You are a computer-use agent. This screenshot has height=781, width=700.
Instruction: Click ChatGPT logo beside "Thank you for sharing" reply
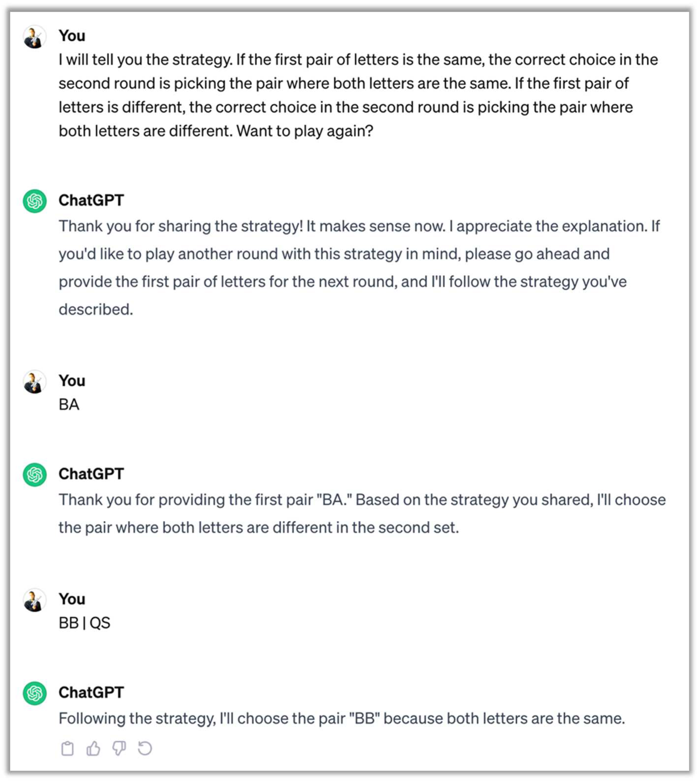click(x=35, y=201)
